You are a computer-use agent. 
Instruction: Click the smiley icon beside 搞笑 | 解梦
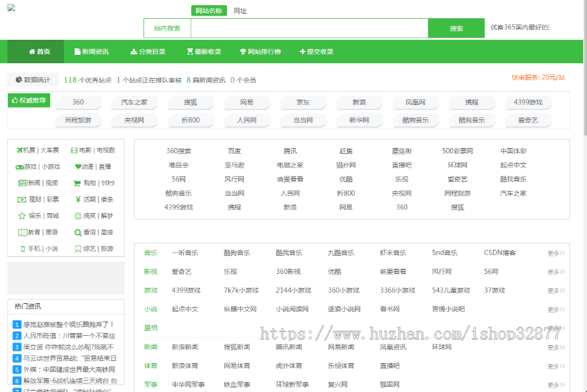pyautogui.click(x=78, y=216)
